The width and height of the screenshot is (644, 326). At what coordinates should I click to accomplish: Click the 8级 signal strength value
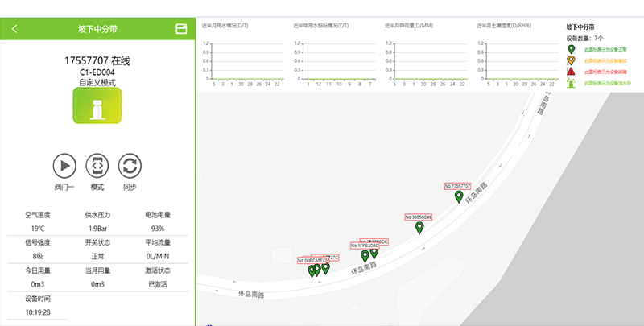click(x=37, y=257)
